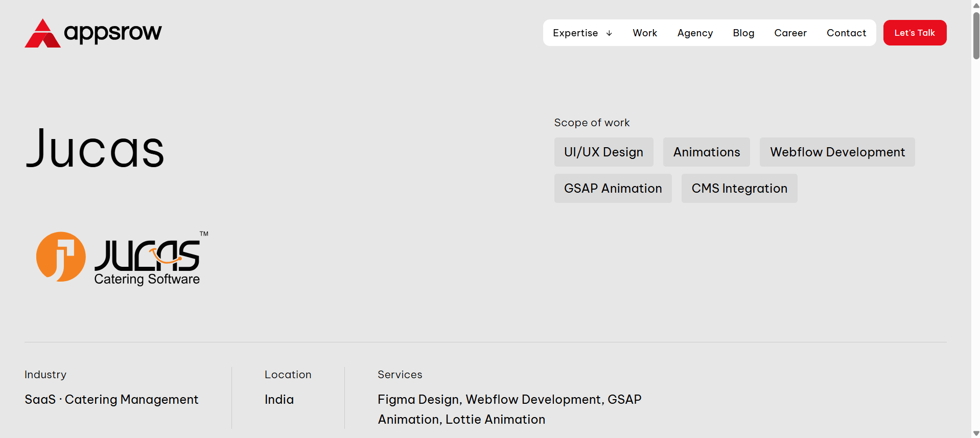
Task: Click the Industry label
Action: 45,375
